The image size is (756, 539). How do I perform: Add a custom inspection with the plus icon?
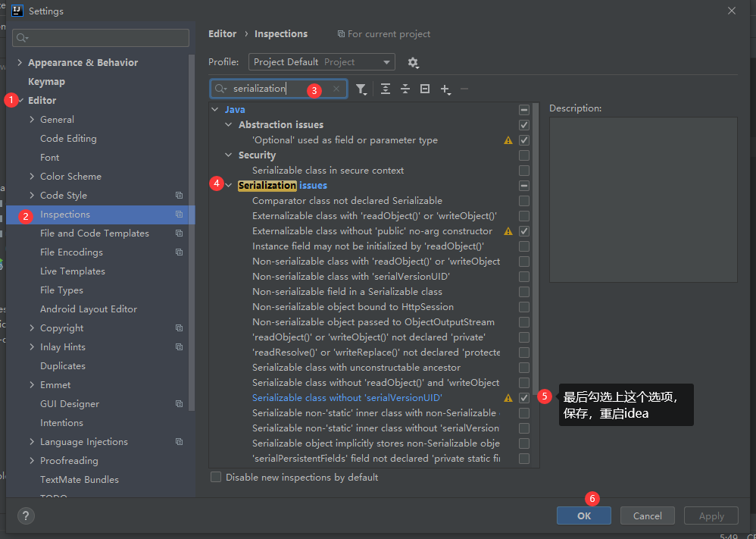446,89
